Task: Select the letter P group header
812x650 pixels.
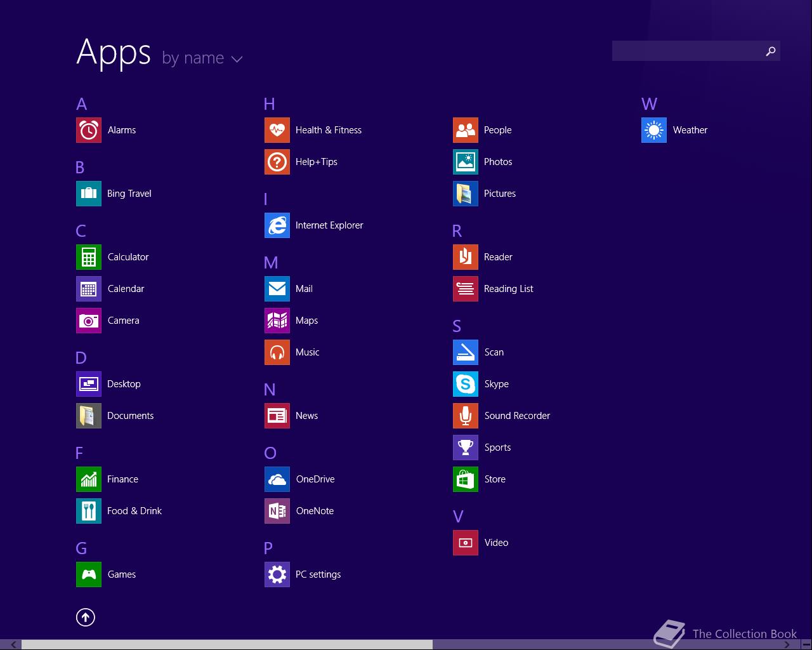Action: click(268, 548)
